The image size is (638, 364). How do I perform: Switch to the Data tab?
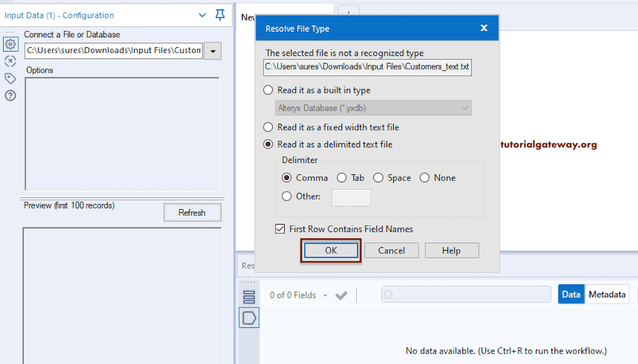click(571, 294)
